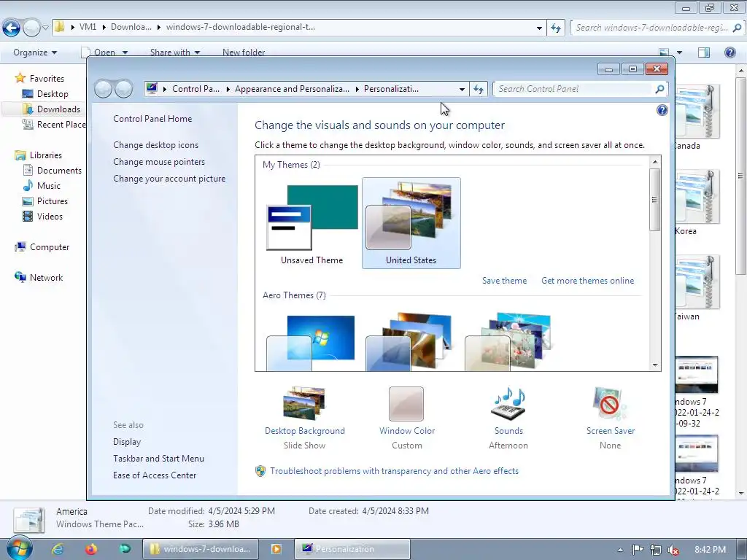
Task: Open the Control Panel address history dropdown
Action: point(462,89)
